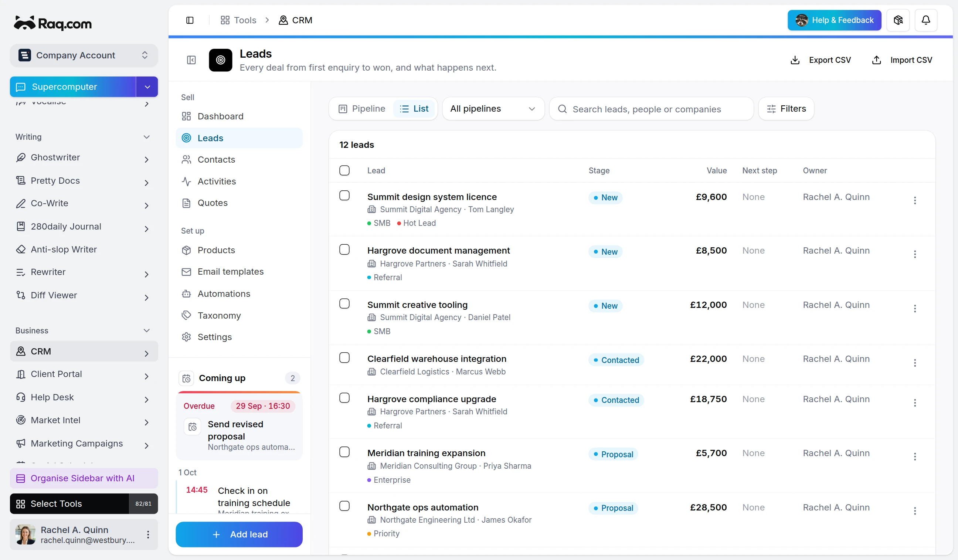958x560 pixels.
Task: Open the Quotes section
Action: [239, 203]
